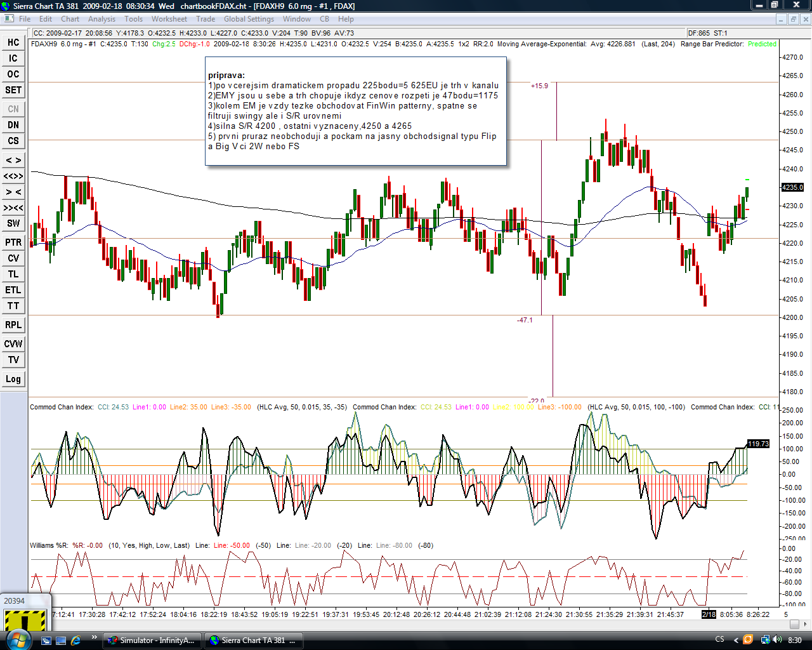Open the Global Settings menu
812x650 pixels.
click(x=249, y=19)
